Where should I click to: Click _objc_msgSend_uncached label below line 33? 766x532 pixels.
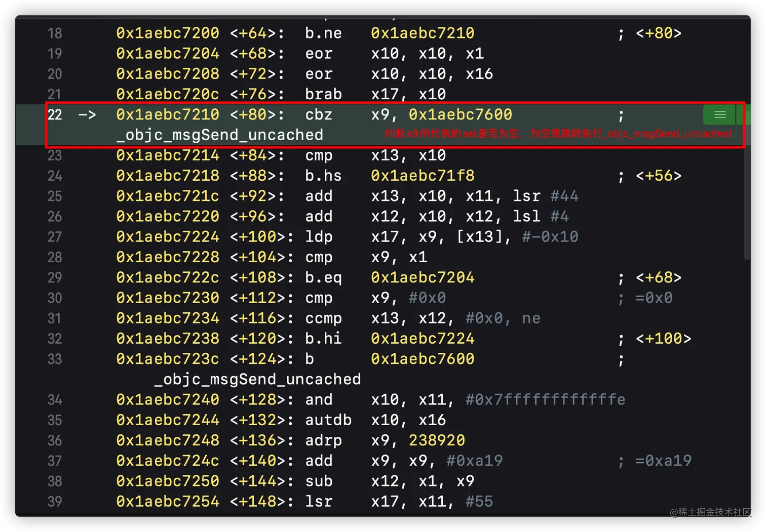[257, 379]
